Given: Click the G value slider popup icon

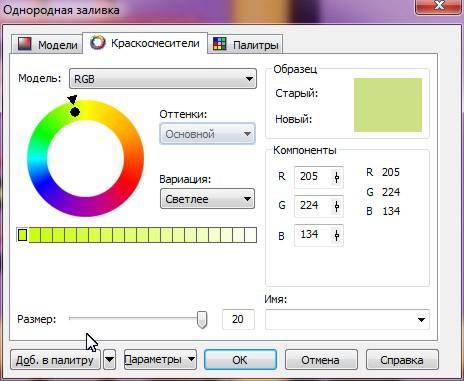Looking at the screenshot, I should click(337, 206).
